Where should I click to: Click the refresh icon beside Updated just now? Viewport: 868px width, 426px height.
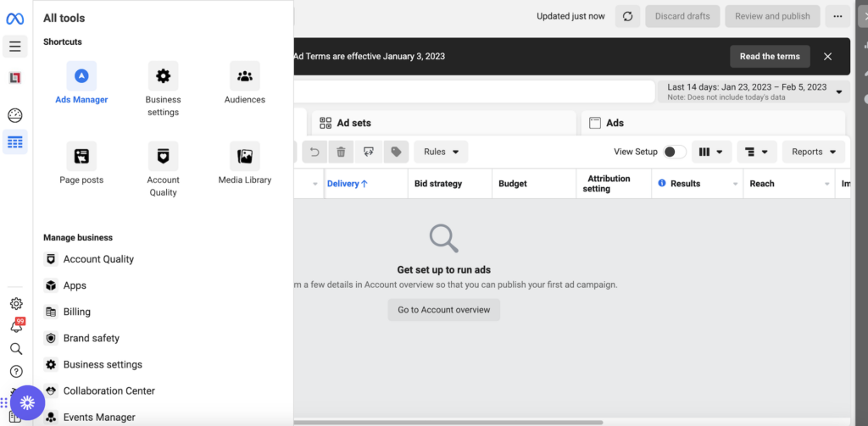(x=628, y=17)
